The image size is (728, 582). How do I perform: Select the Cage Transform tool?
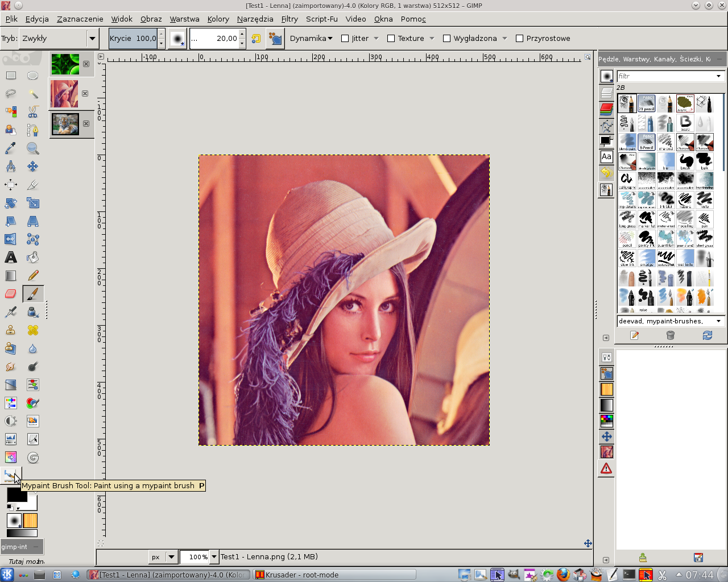tap(33, 239)
